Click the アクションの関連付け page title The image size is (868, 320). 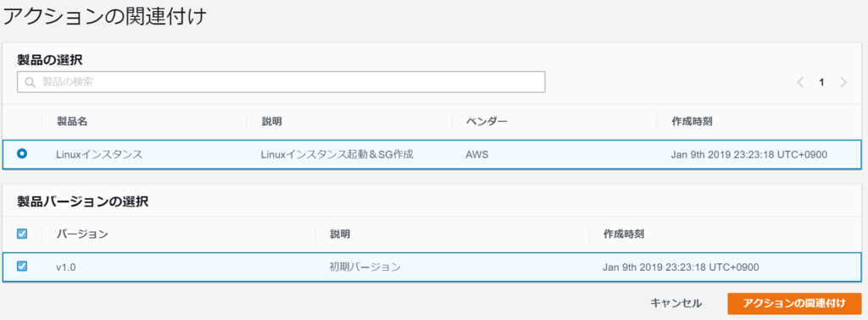(104, 17)
